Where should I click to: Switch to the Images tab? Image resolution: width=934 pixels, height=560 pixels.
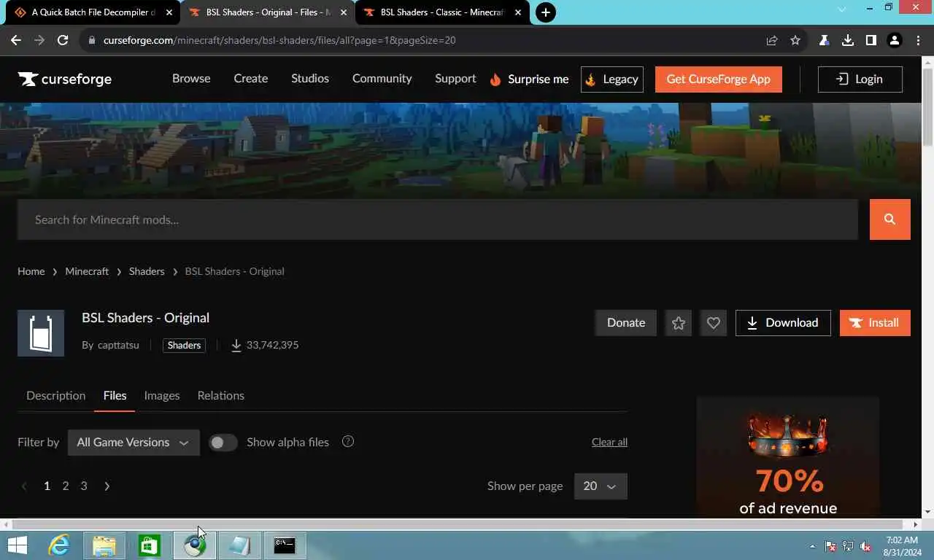[162, 395]
